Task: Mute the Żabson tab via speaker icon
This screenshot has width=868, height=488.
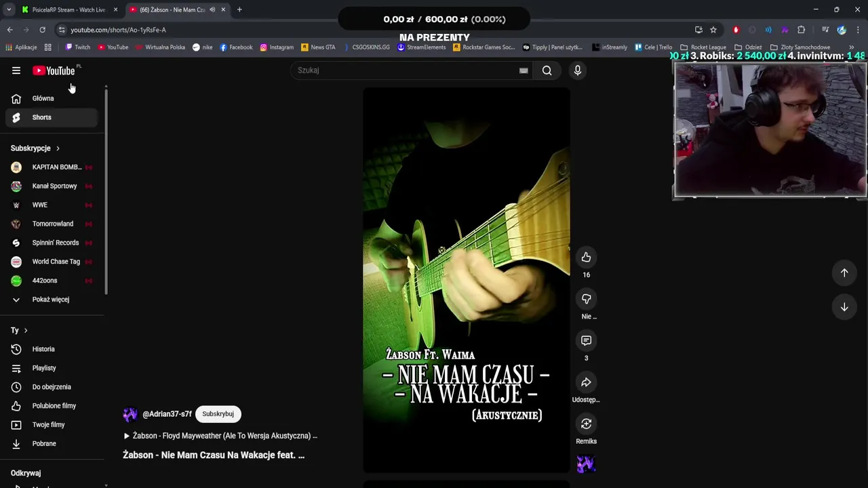Action: (x=212, y=9)
